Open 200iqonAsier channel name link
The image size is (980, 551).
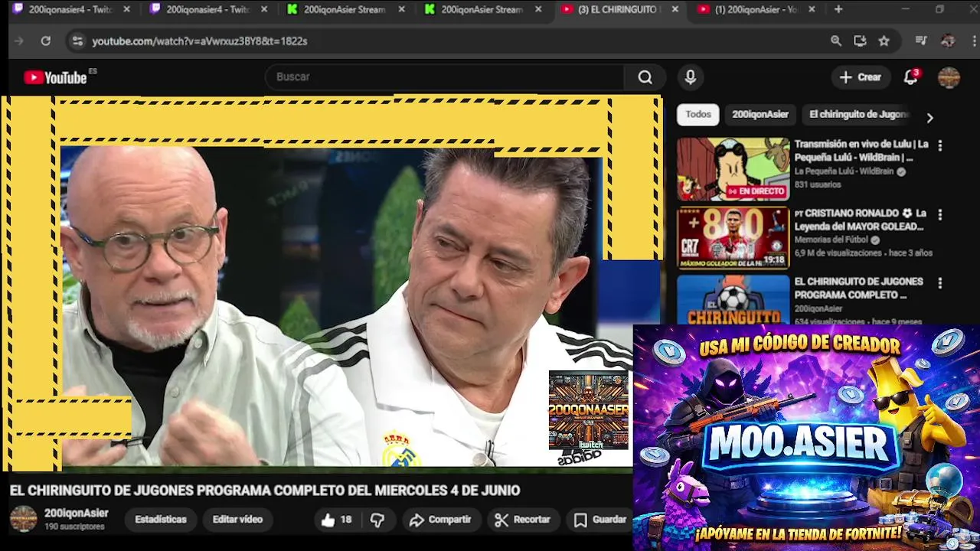(x=76, y=514)
